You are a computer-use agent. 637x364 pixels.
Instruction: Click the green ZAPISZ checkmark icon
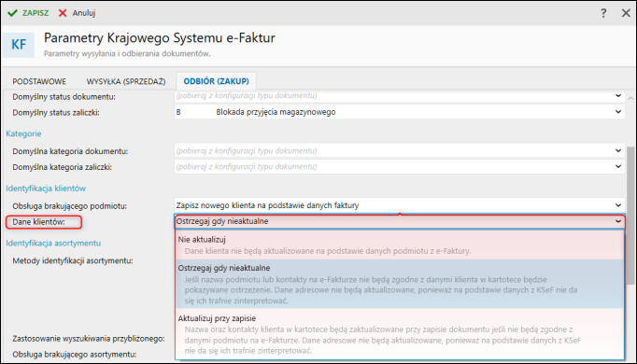click(12, 13)
